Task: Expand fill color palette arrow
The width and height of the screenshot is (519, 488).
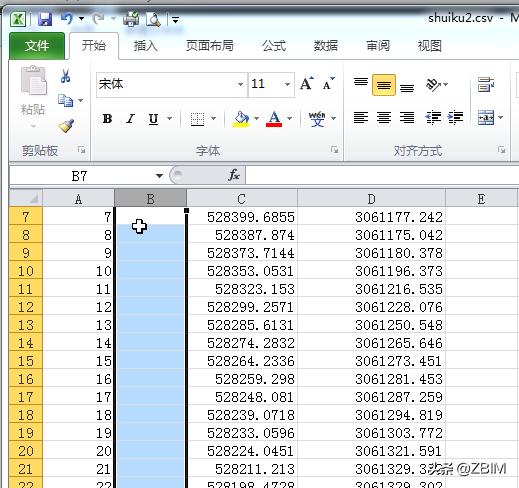Action: (256, 118)
